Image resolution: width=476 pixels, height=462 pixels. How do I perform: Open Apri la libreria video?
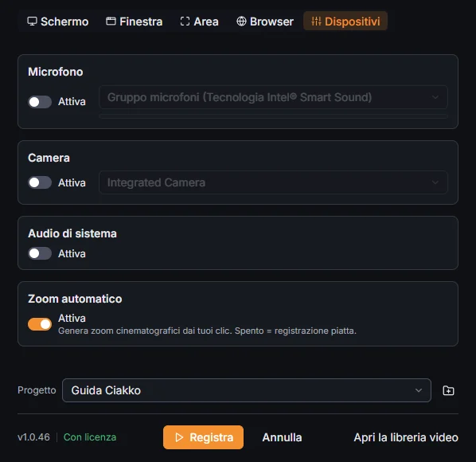click(406, 437)
